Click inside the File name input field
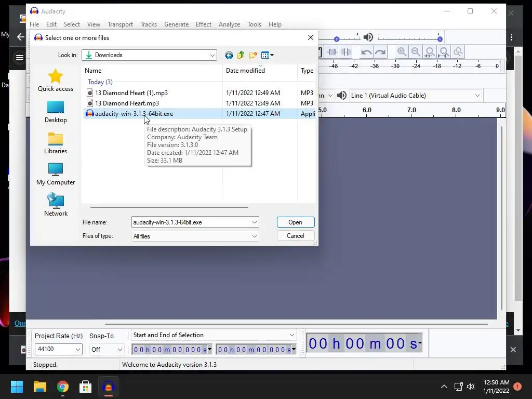The width and height of the screenshot is (532, 399). [191, 222]
